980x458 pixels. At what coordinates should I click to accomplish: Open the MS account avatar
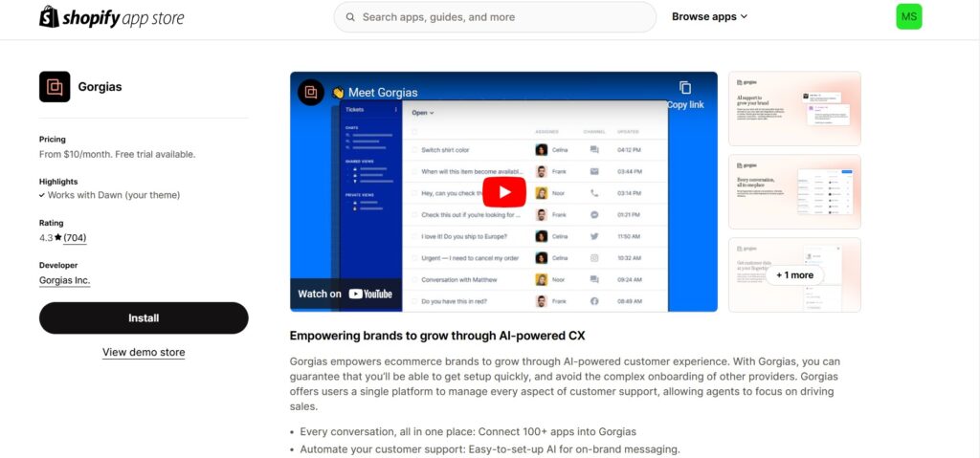click(909, 17)
